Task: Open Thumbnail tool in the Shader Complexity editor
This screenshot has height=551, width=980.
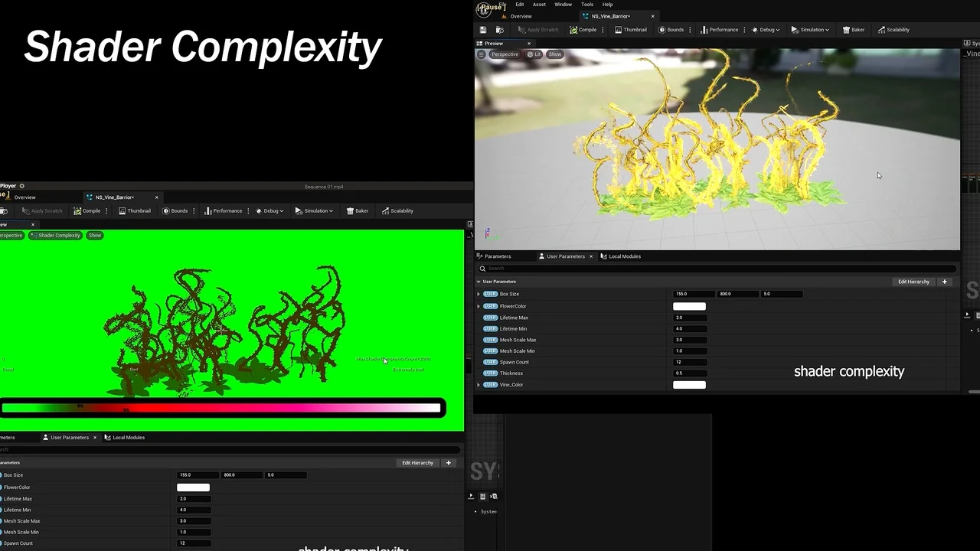Action: pyautogui.click(x=135, y=211)
